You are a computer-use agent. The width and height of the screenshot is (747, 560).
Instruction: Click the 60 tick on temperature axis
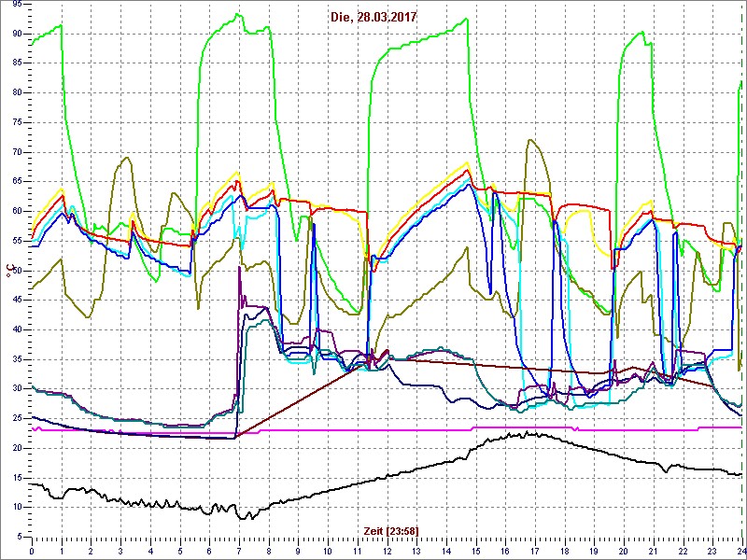16,212
